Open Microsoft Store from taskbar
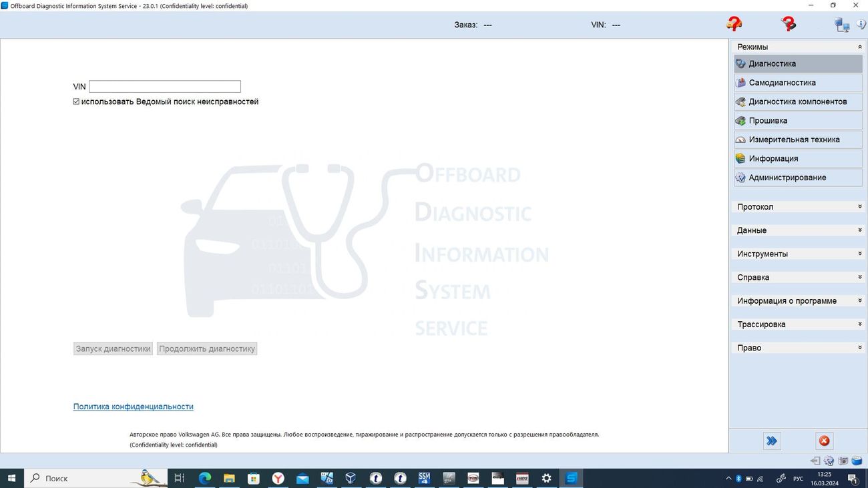 tap(253, 478)
